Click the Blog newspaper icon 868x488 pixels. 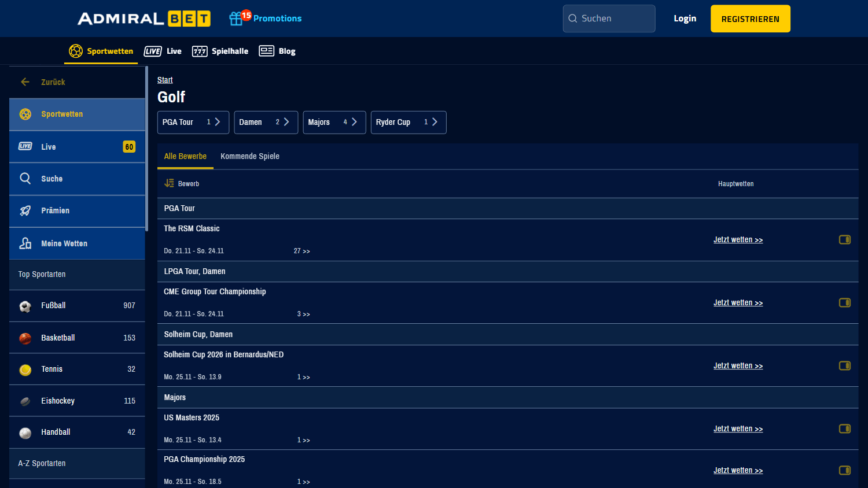tap(266, 51)
